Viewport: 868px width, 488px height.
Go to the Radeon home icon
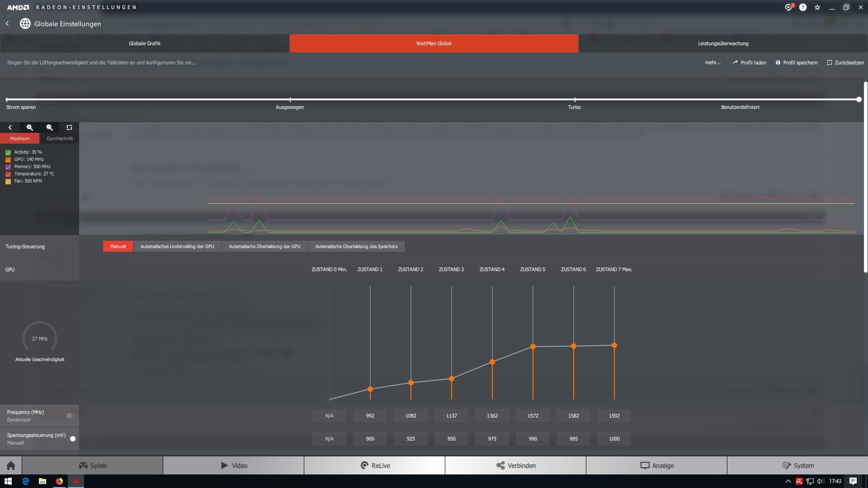[x=11, y=465]
